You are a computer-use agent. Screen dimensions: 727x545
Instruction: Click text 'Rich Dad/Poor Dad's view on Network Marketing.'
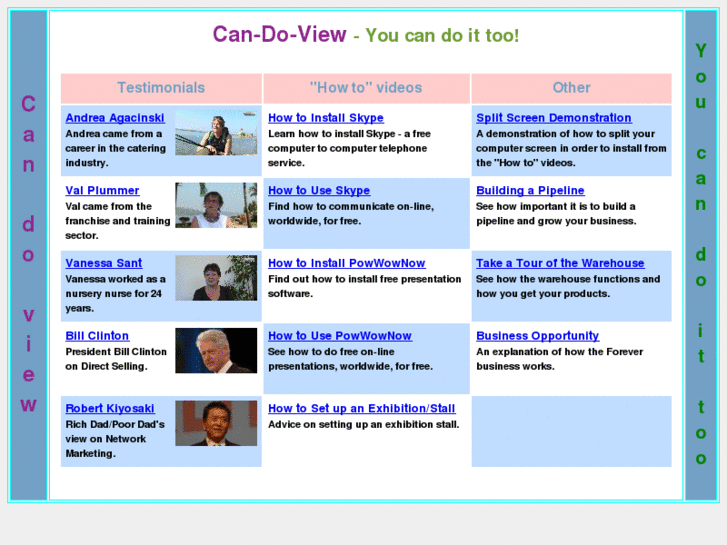(115, 439)
